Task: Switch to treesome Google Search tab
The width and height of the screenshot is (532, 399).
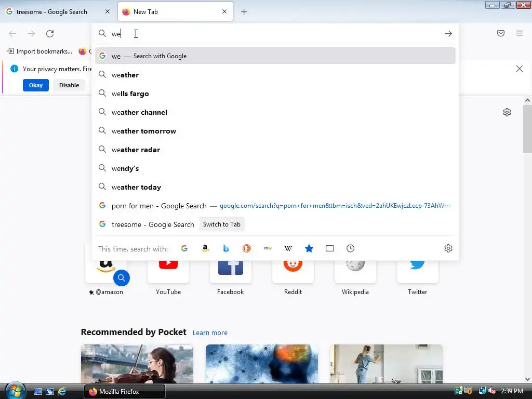Action: (x=58, y=12)
